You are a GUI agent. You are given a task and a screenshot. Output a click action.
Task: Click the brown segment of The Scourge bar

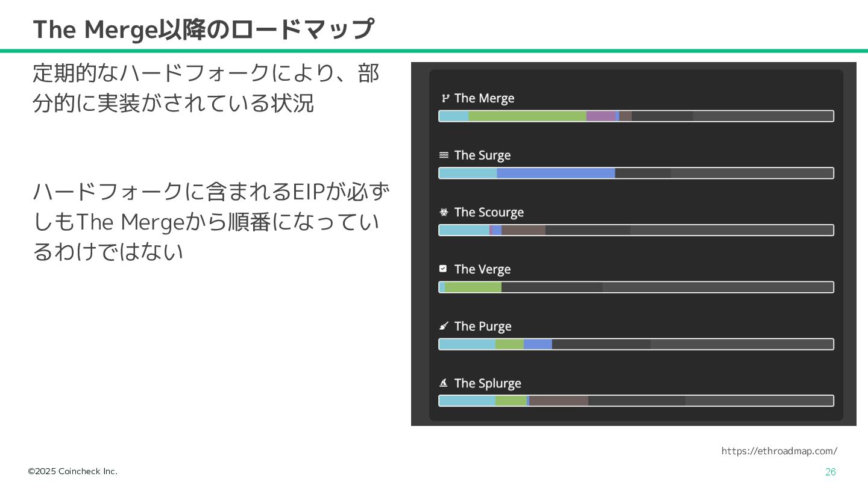tap(523, 230)
